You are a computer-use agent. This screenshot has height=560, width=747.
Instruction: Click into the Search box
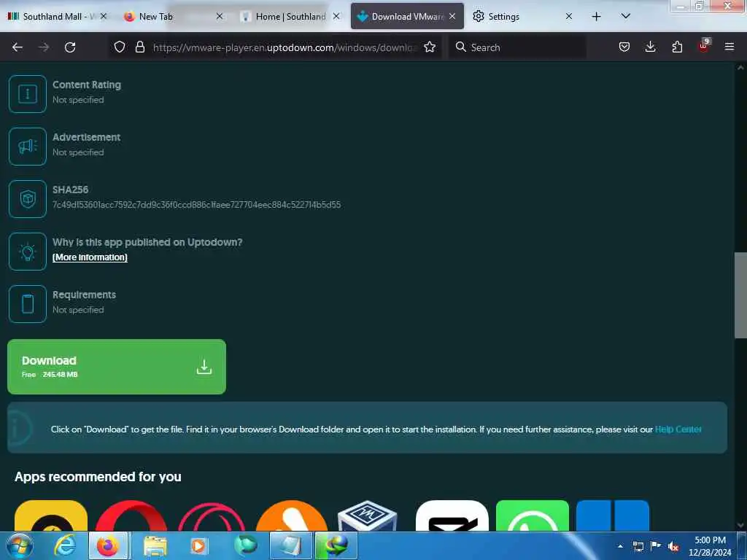[517, 47]
